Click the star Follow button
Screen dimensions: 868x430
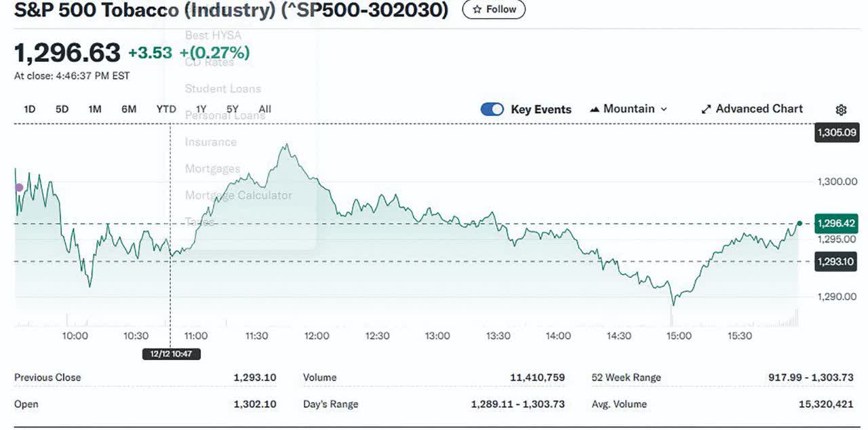(x=494, y=9)
